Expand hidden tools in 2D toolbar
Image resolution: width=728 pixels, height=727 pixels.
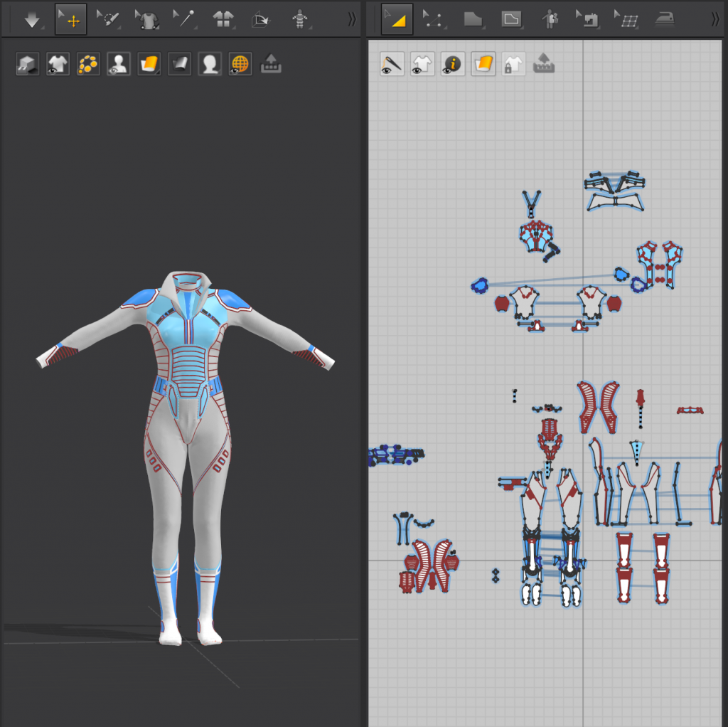pyautogui.click(x=715, y=20)
